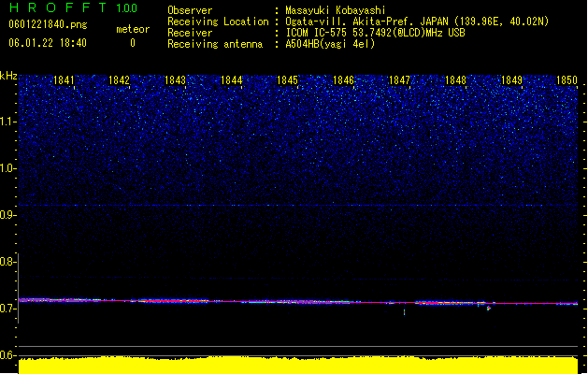
Task: Click the 1850 time marker
Action: tap(566, 80)
